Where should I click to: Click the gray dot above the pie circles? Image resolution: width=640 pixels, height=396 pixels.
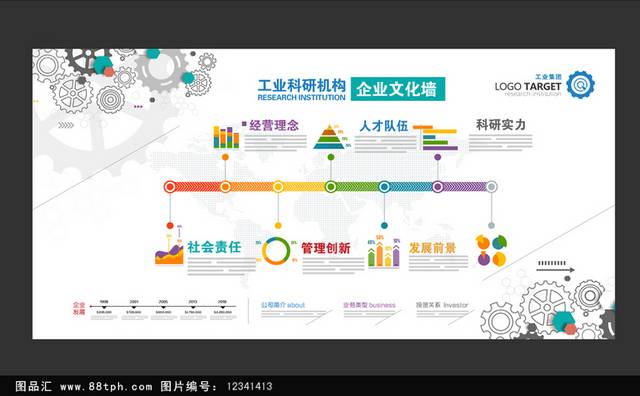pos(491,225)
